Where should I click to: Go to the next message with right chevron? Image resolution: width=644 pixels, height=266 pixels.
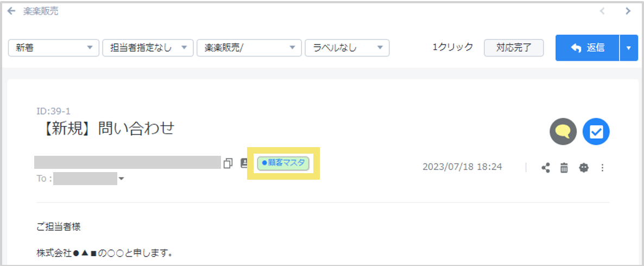(x=628, y=11)
